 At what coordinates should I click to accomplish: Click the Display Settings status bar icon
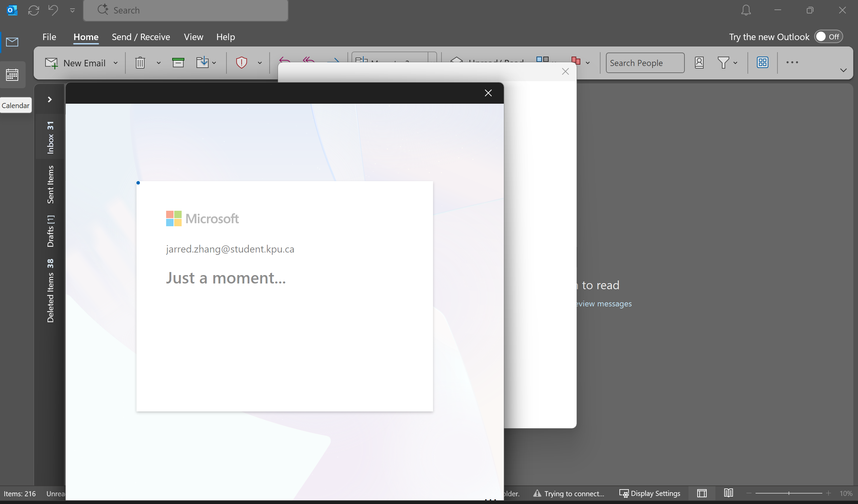tap(624, 494)
